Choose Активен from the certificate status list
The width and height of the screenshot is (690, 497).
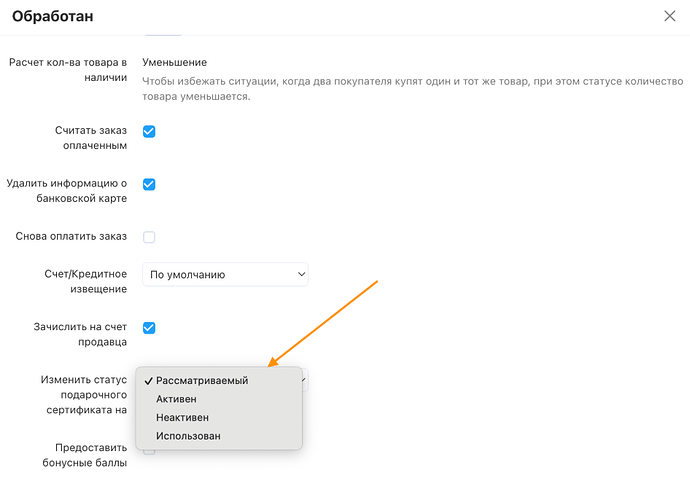coord(176,399)
